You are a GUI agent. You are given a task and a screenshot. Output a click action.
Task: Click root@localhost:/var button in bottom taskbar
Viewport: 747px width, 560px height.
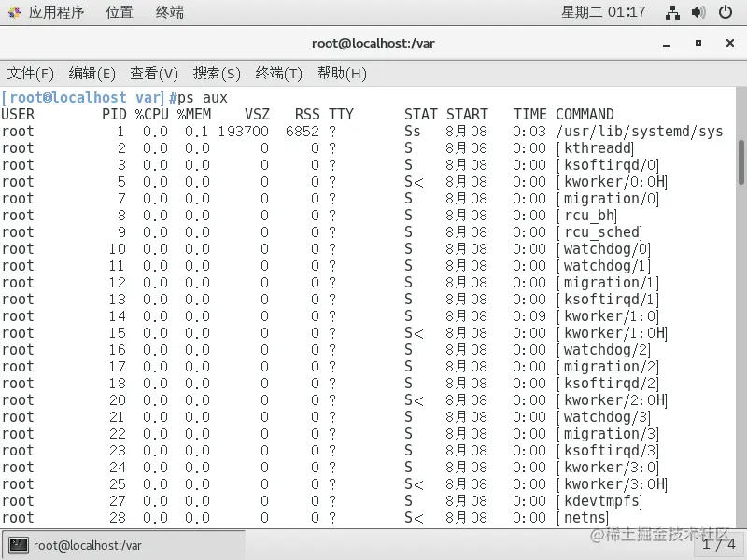[x=122, y=545]
